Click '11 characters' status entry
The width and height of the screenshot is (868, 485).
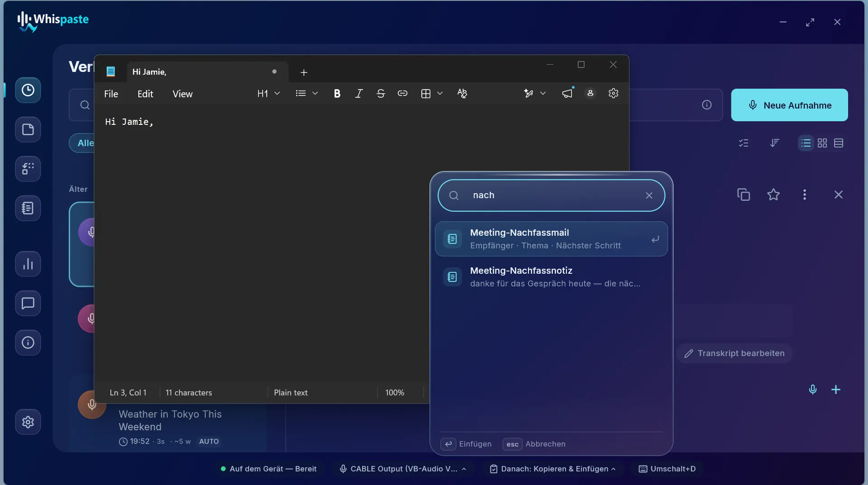[189, 393]
